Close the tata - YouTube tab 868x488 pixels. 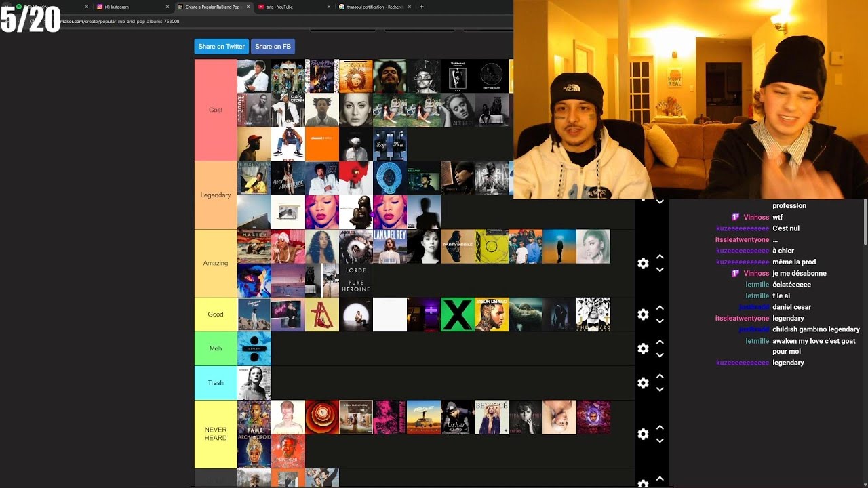tap(328, 7)
